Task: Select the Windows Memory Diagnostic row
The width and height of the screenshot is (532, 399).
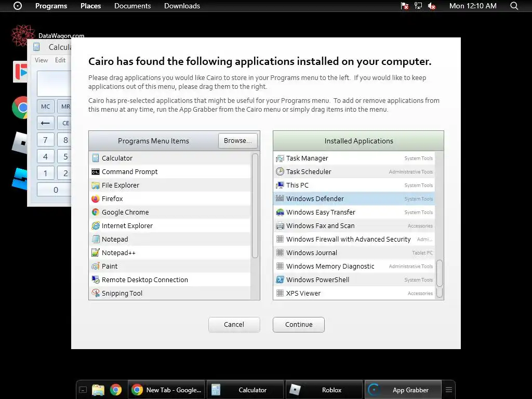Action: coord(354,267)
